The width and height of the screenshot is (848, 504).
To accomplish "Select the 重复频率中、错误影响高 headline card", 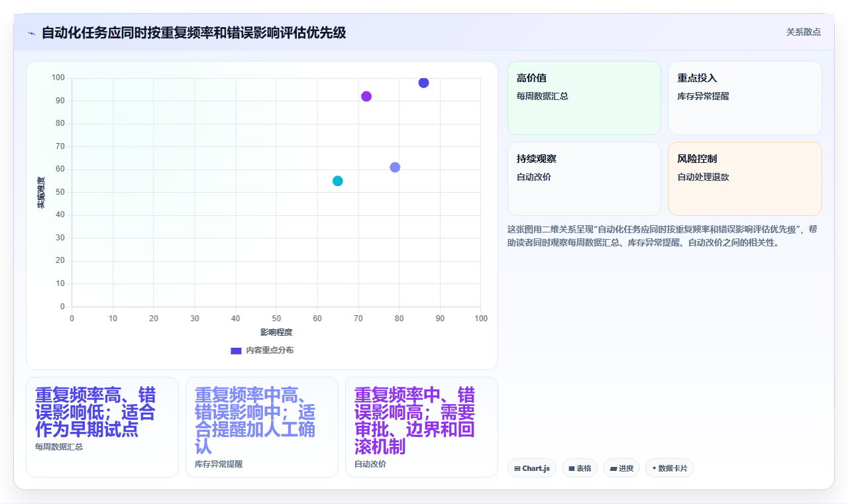I will 421,427.
